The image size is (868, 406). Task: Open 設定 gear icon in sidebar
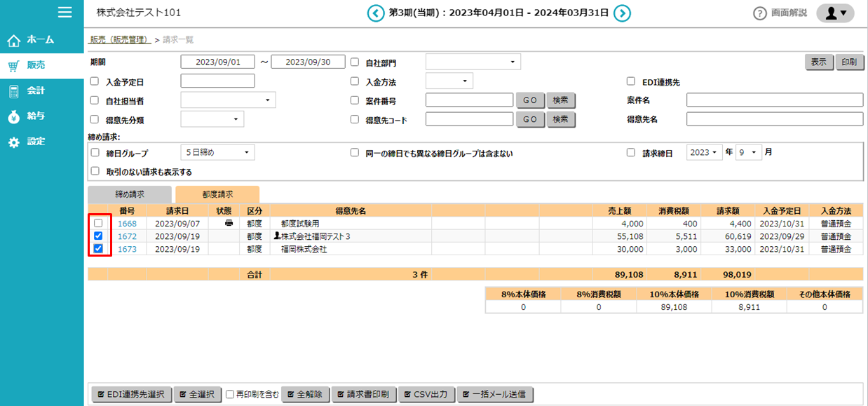pyautogui.click(x=13, y=142)
